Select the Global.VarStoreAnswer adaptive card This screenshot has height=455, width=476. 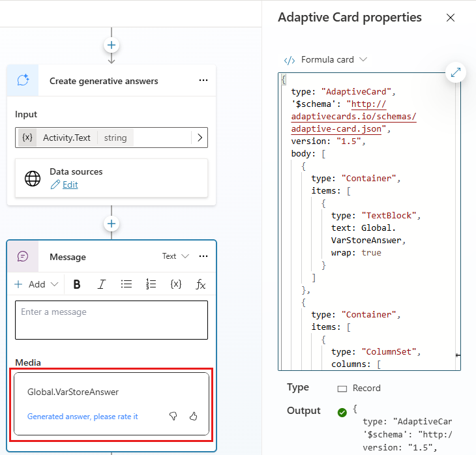coord(112,404)
